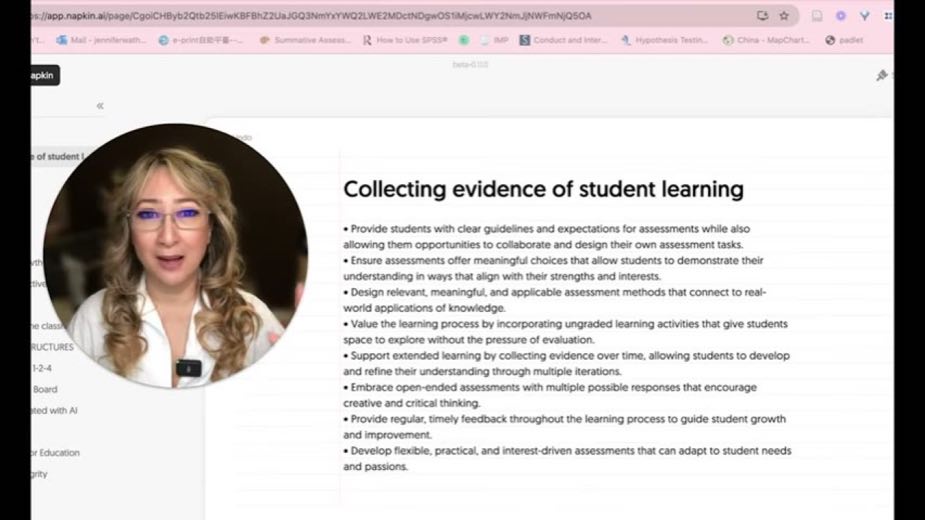
Task: Click the bullet 'Provide students with clear guidelines'
Action: [x=547, y=237]
